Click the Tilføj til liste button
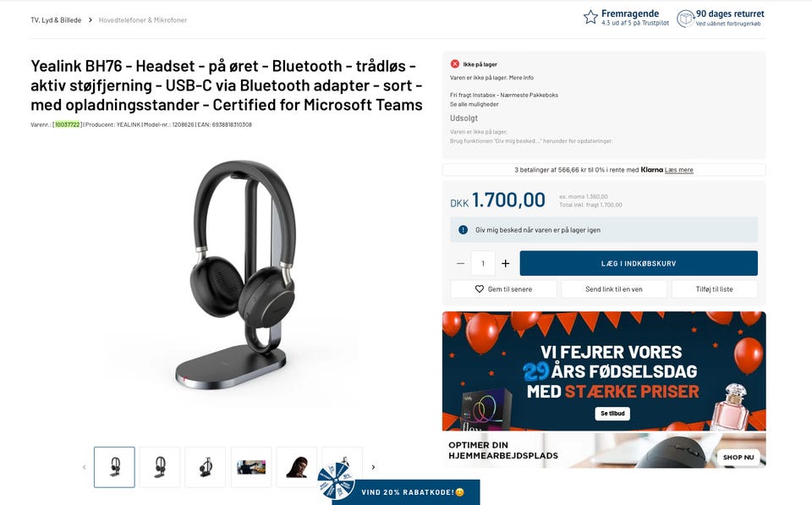This screenshot has height=505, width=812. coord(714,289)
